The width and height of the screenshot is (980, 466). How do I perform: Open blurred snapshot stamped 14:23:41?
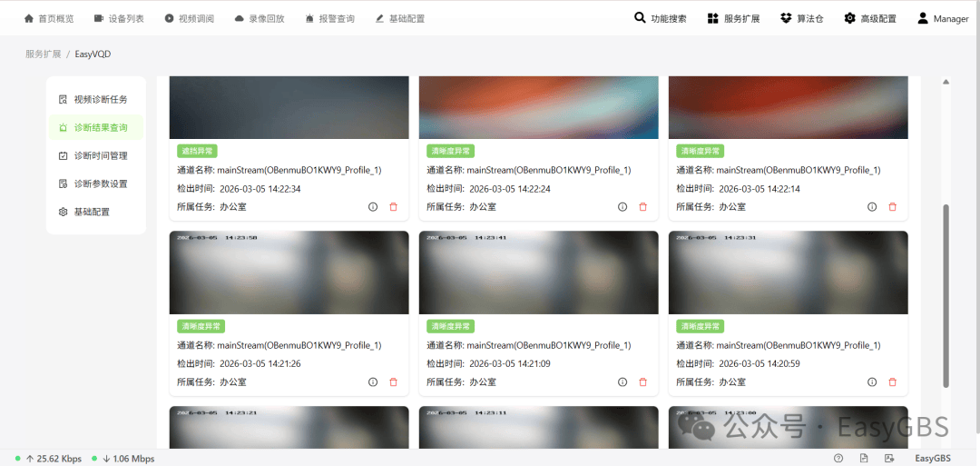pos(539,273)
